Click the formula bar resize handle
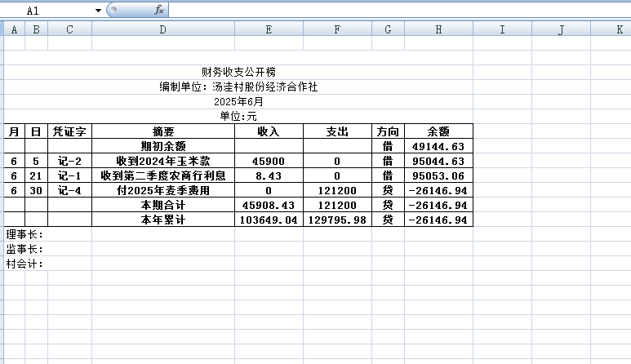The width and height of the screenshot is (631, 364). coord(112,10)
